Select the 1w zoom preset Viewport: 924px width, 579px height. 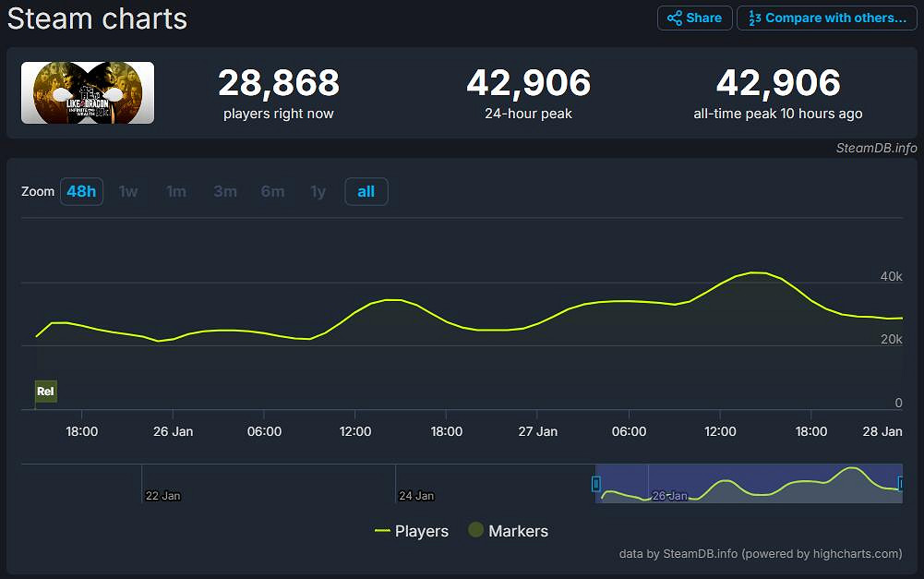click(128, 191)
